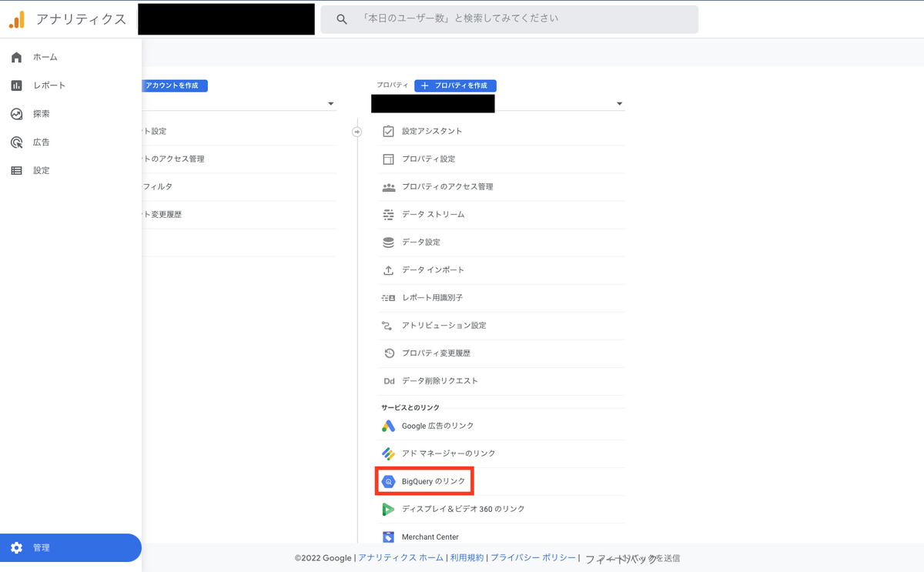Click the Home house icon in sidebar
The image size is (924, 572).
[x=16, y=58]
